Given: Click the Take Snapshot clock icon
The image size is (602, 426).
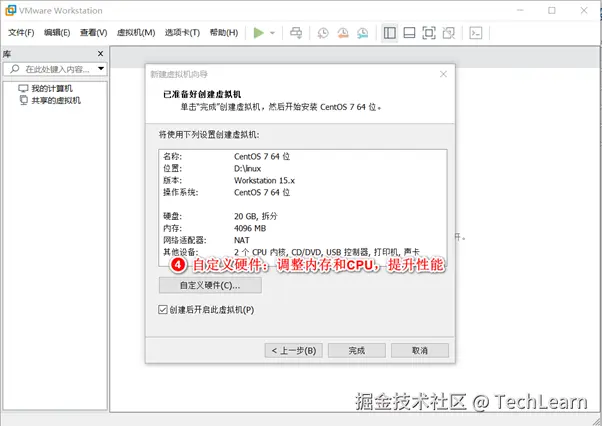Looking at the screenshot, I should coord(323,33).
